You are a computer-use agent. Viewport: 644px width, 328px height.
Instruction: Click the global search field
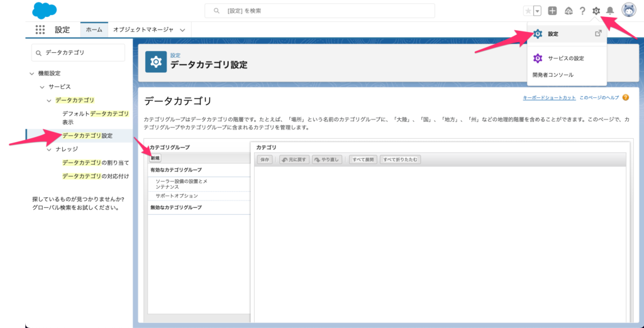[319, 11]
